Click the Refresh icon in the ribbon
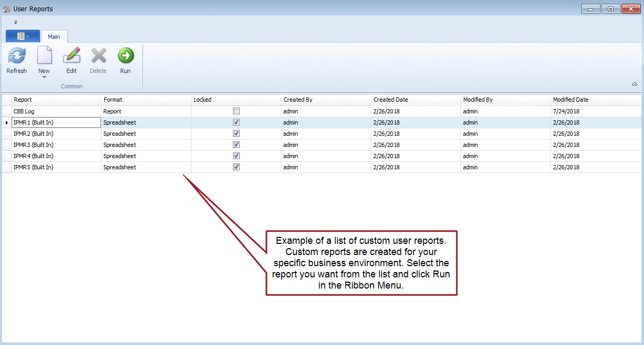Image resolution: width=644 pixels, height=345 pixels. click(x=16, y=56)
